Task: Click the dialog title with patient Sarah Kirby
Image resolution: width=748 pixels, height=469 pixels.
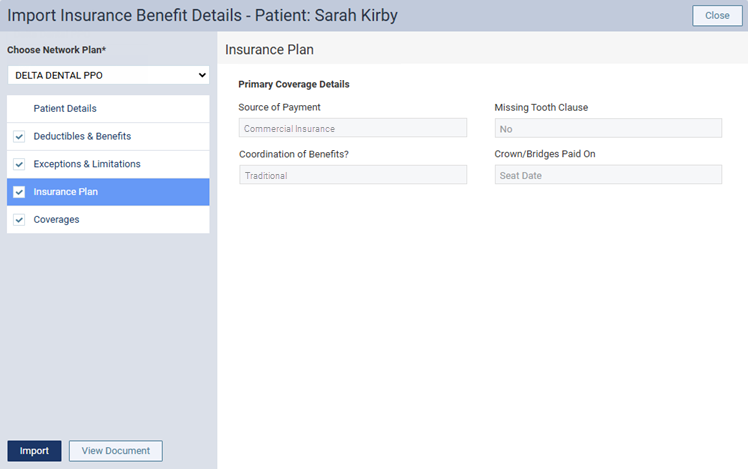Action: tap(202, 16)
